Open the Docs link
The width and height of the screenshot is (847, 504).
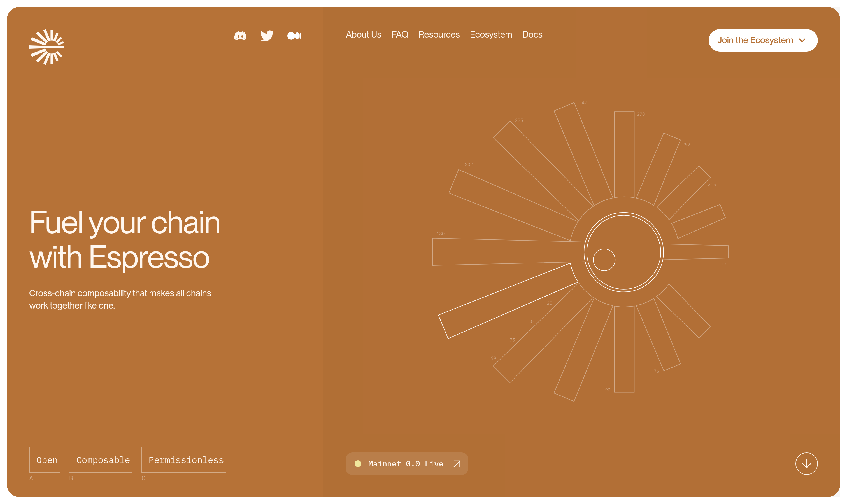point(532,35)
